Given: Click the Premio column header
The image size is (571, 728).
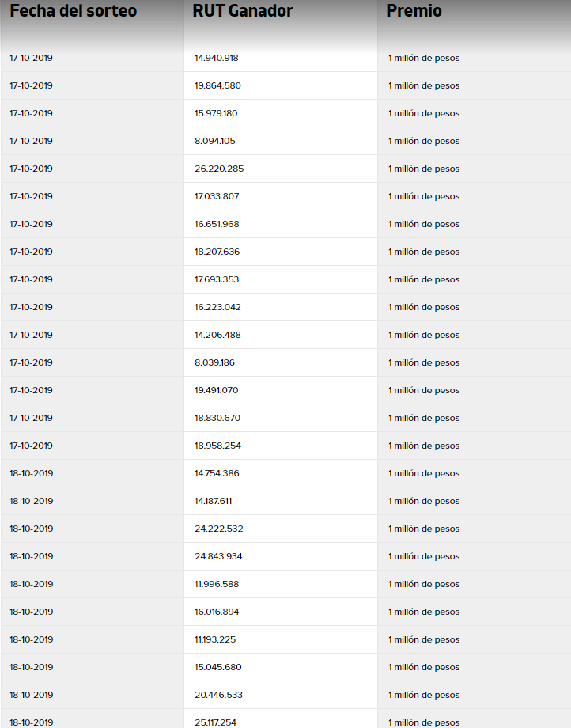Looking at the screenshot, I should click(414, 11).
